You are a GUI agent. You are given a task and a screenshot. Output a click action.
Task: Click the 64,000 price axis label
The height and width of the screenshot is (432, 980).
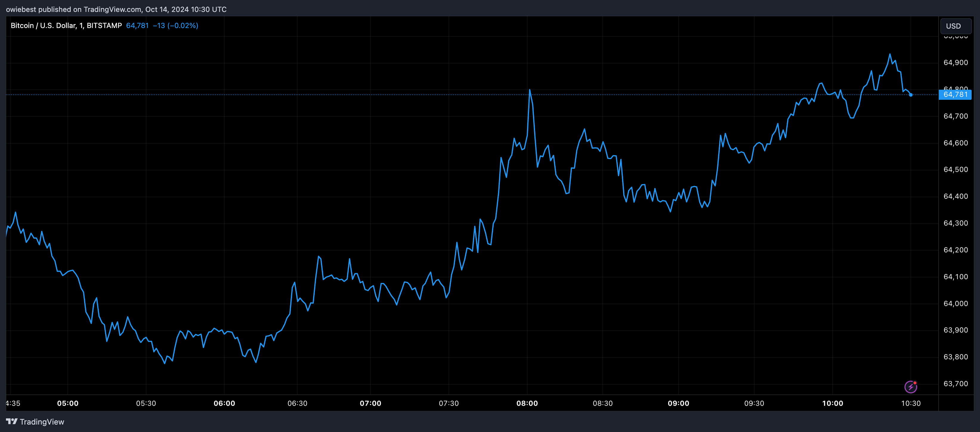pos(956,304)
